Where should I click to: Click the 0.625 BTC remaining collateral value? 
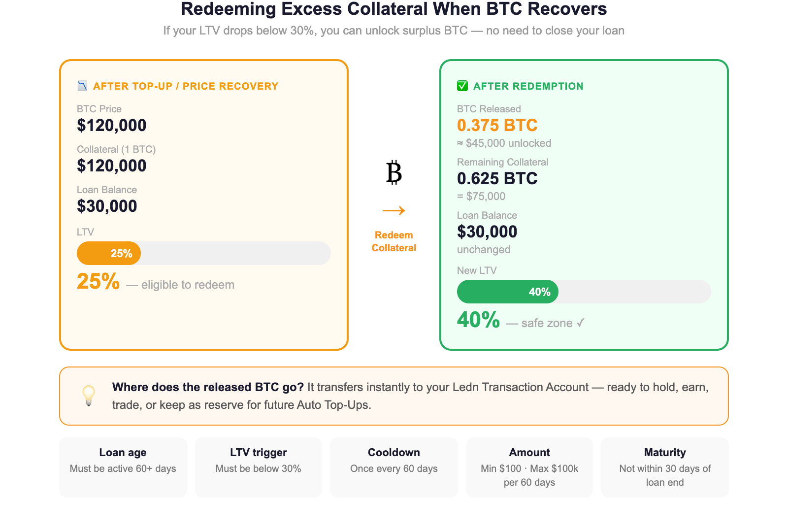497,178
